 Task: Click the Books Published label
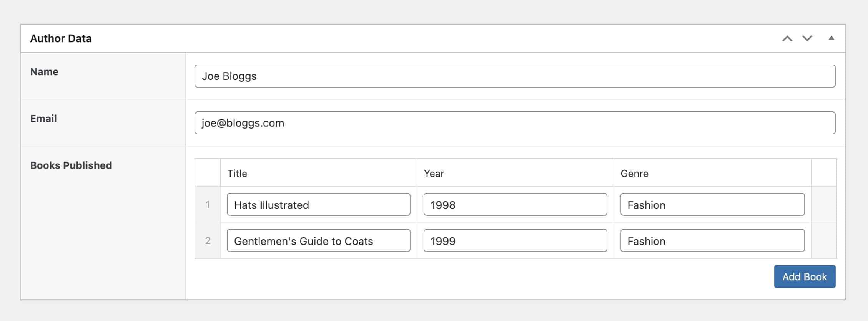point(71,165)
